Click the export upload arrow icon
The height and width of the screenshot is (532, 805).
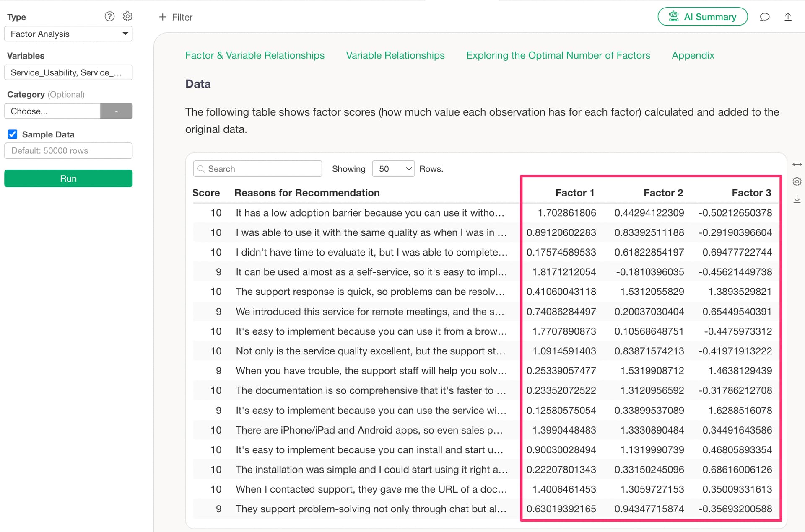788,17
